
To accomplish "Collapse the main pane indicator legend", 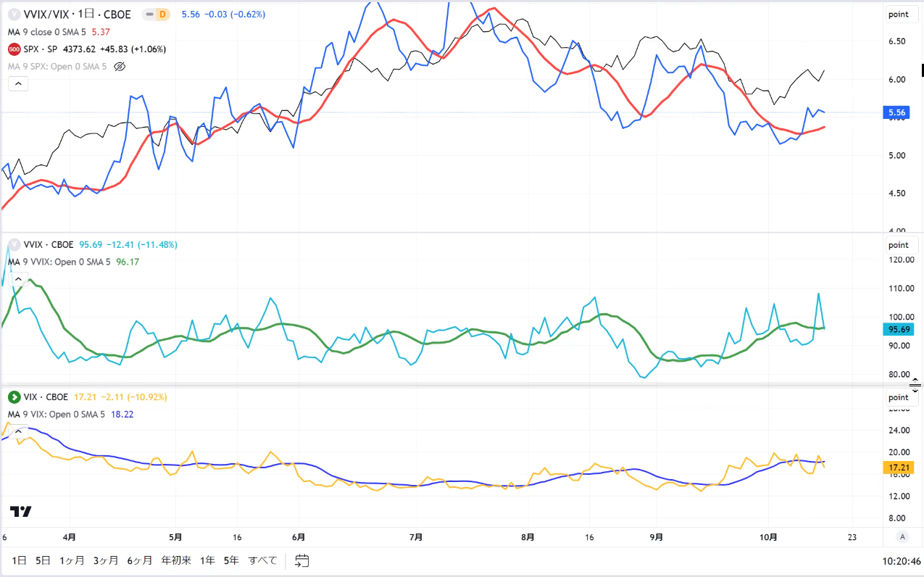I will (18, 84).
